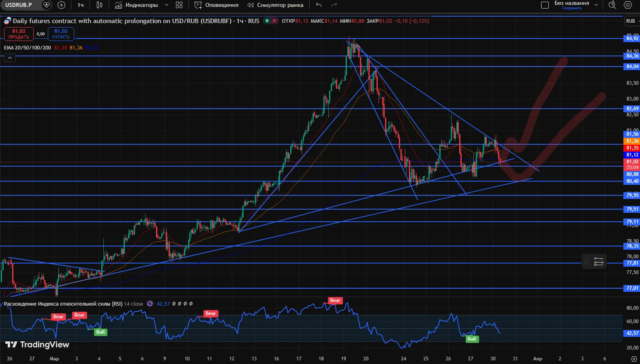Grab the floating toolbar dotted drag handle
The width and height of the screenshot is (640, 364).
pos(586,262)
